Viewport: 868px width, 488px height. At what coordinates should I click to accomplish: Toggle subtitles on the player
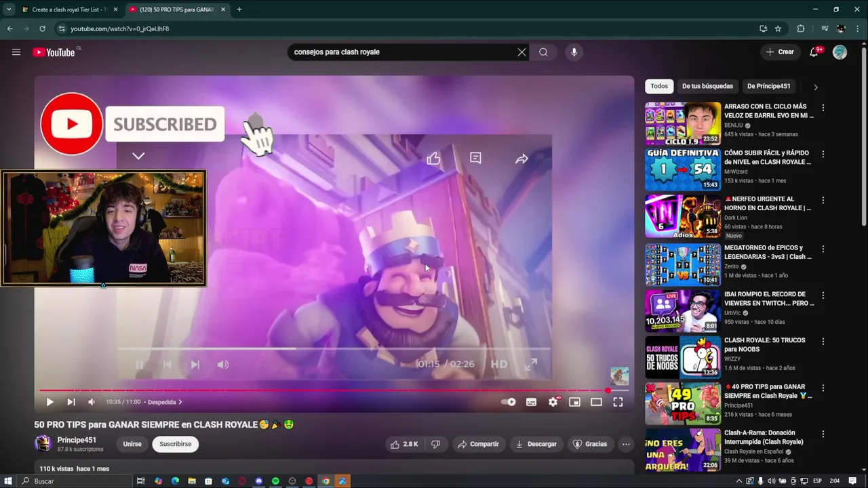click(531, 402)
